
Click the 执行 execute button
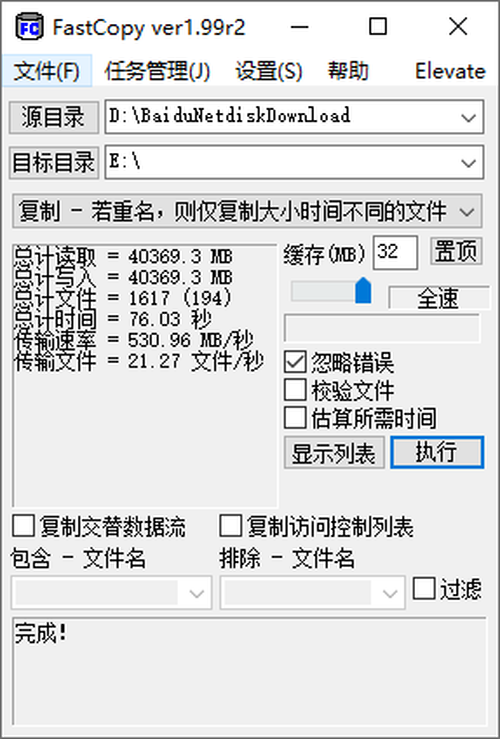(x=437, y=452)
